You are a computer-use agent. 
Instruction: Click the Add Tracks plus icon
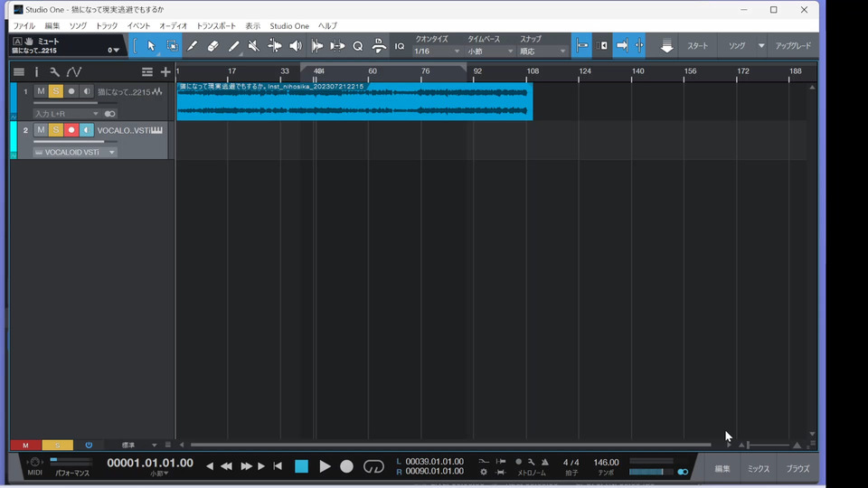point(165,72)
